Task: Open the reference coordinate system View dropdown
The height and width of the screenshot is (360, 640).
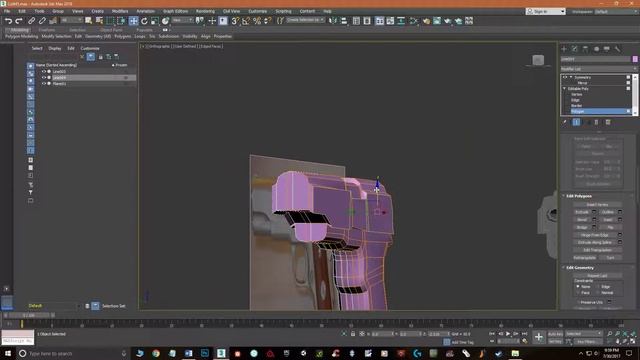Action: coord(182,20)
